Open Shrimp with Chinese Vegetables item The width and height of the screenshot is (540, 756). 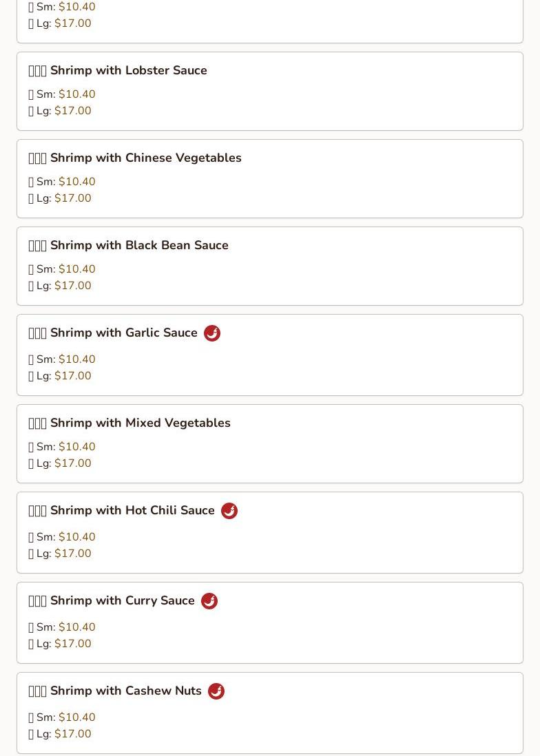[270, 178]
